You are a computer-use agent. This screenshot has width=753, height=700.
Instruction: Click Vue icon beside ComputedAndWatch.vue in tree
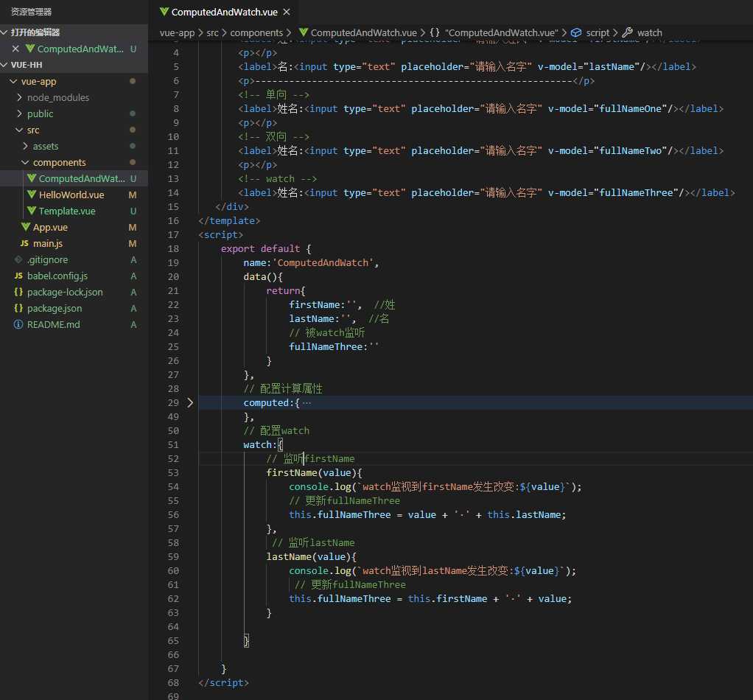(32, 178)
